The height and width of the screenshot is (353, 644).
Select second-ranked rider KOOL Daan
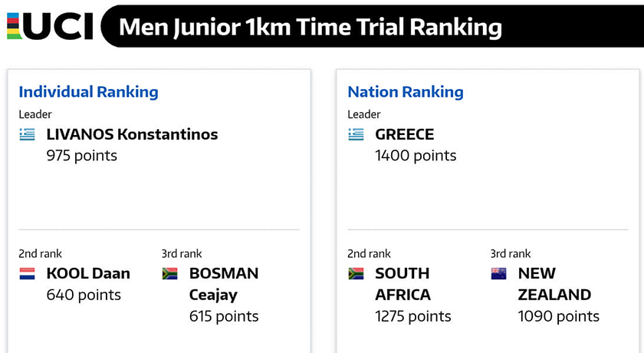point(88,273)
